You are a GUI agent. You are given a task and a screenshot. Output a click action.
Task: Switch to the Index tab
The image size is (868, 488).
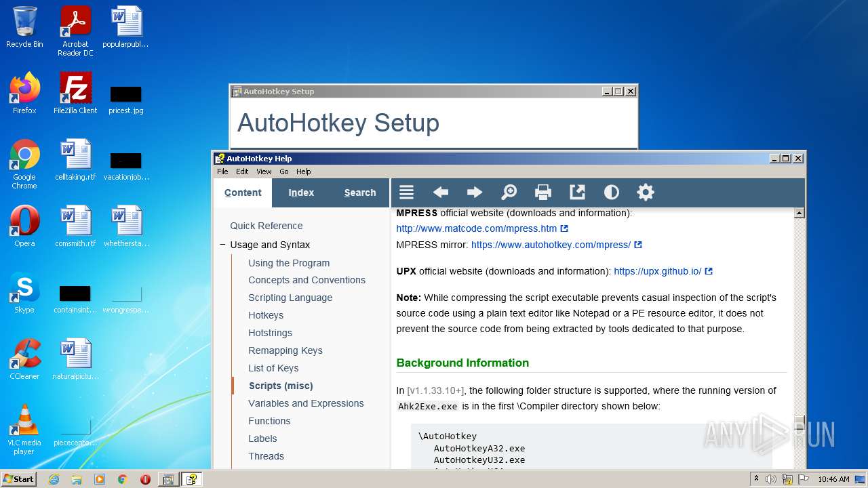(301, 192)
